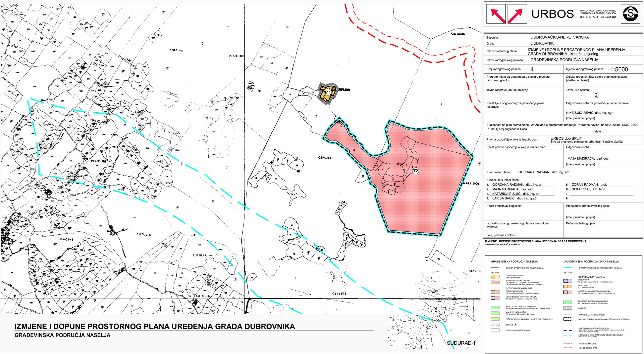Image resolution: width=644 pixels, height=354 pixels.
Task: Click the white Prometne površine i obala swatch
Action: coord(495,330)
